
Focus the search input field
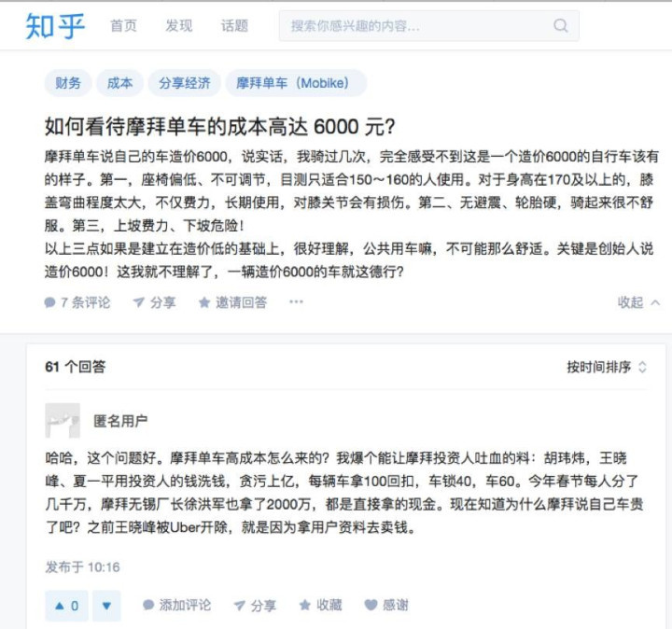(x=429, y=26)
